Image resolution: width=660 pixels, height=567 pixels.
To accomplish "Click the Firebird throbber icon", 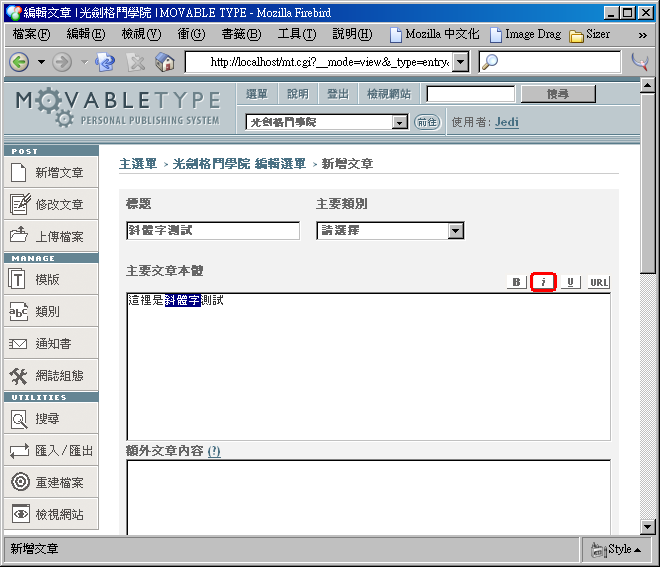I will click(639, 62).
